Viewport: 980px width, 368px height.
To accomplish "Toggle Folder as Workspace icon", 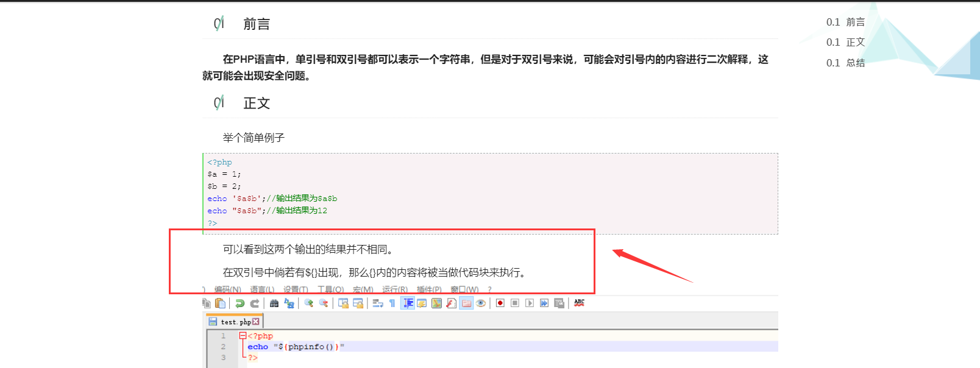I will (466, 303).
